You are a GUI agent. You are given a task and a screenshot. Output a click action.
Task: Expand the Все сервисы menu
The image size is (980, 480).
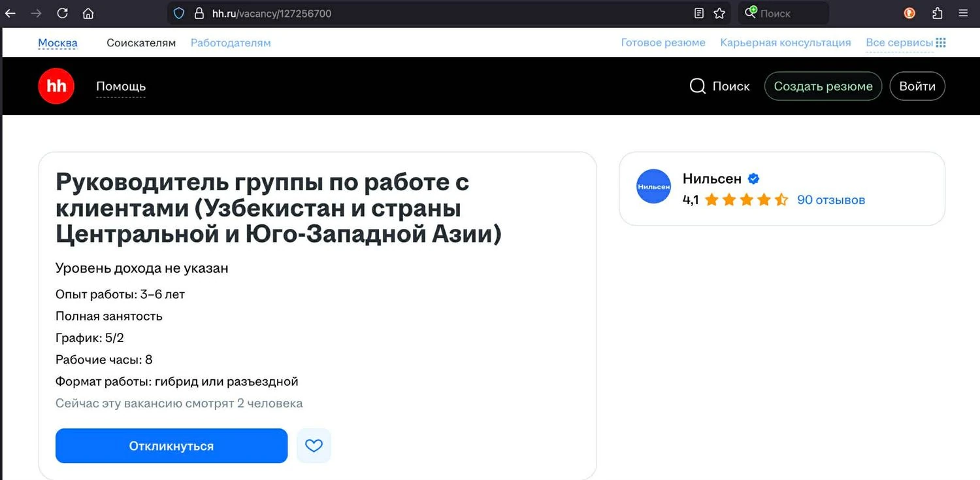(906, 43)
